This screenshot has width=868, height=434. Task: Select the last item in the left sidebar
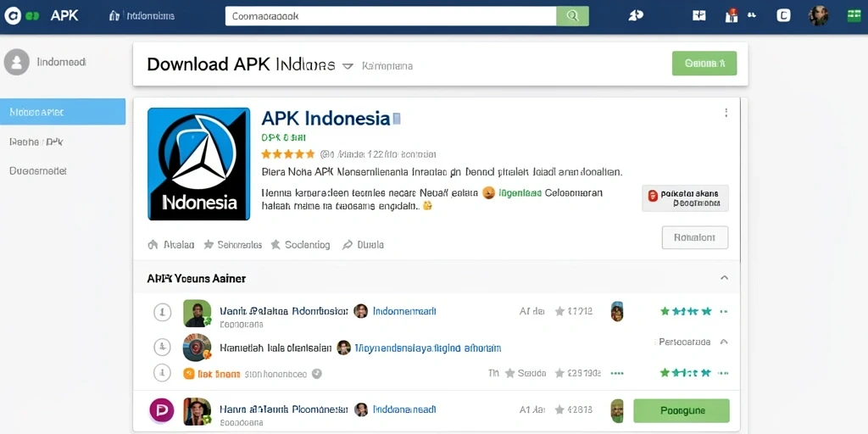pyautogui.click(x=38, y=171)
